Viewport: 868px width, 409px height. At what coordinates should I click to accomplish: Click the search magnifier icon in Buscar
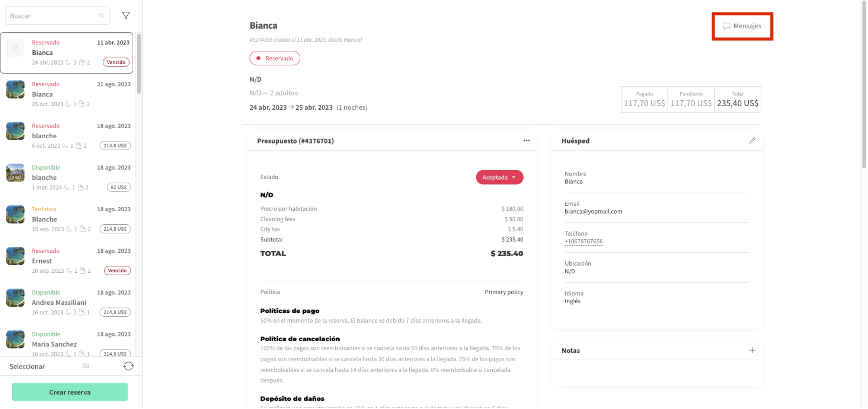click(101, 15)
